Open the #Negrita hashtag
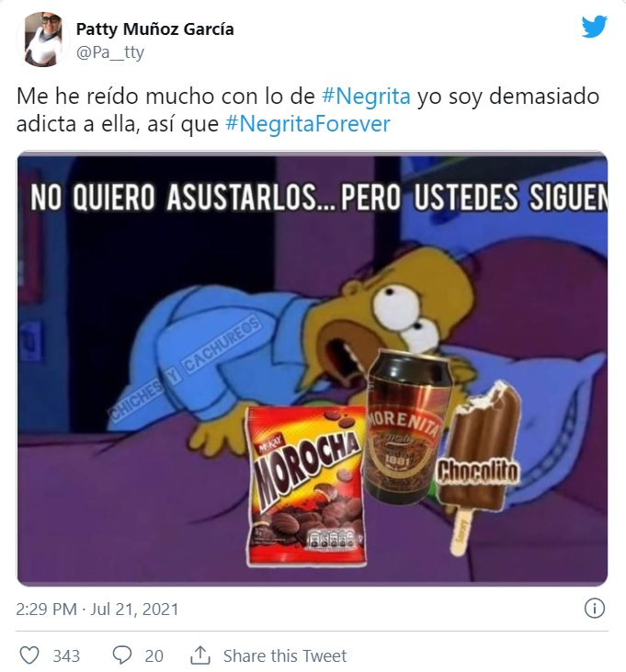626x672 pixels. pyautogui.click(x=366, y=96)
